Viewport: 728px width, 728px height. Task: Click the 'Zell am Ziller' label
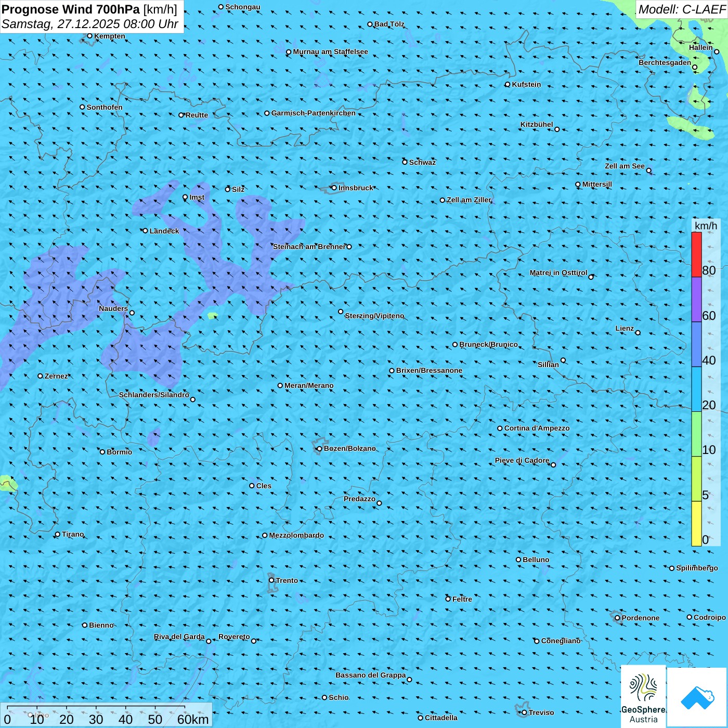469,200
